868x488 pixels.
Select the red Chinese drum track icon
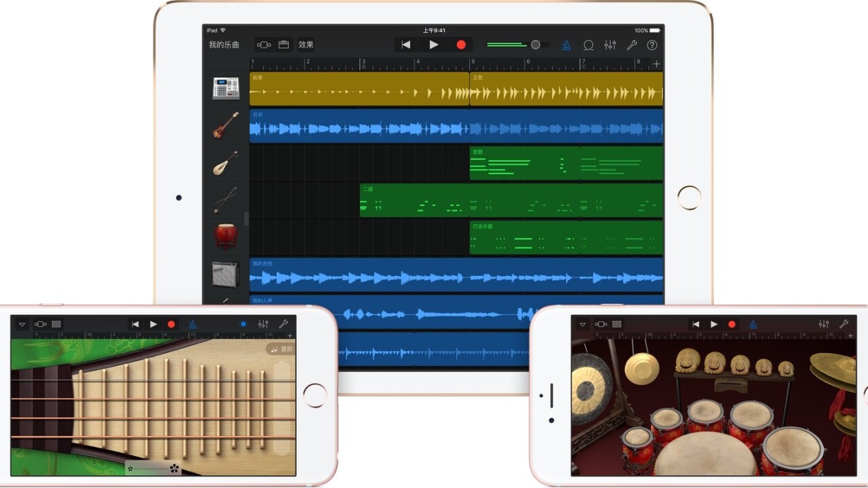[226, 237]
